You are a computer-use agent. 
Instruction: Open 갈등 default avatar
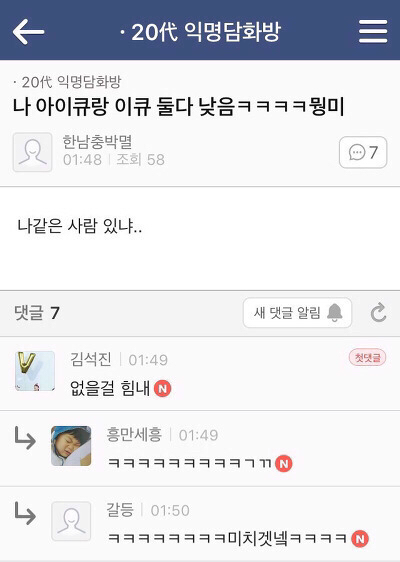[x=71, y=521]
